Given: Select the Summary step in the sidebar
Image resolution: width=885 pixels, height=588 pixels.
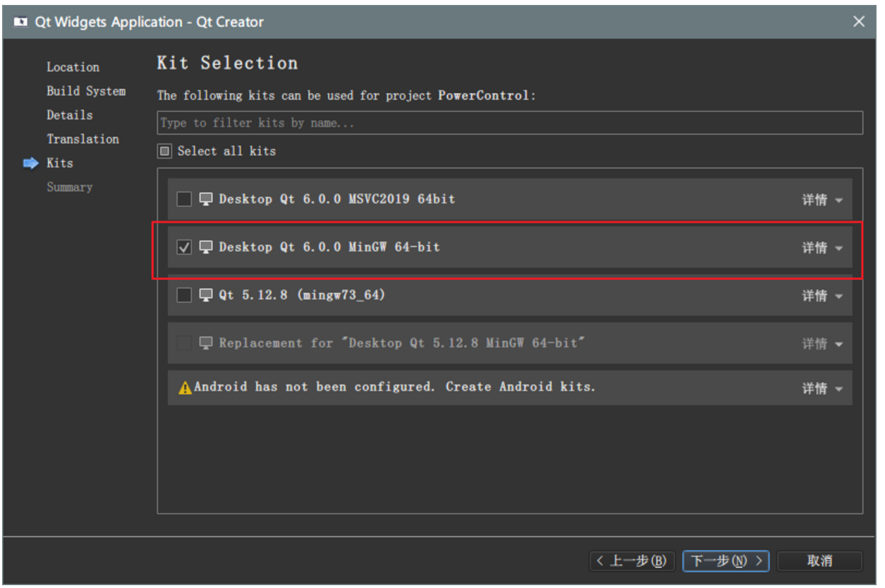Looking at the screenshot, I should point(69,187).
